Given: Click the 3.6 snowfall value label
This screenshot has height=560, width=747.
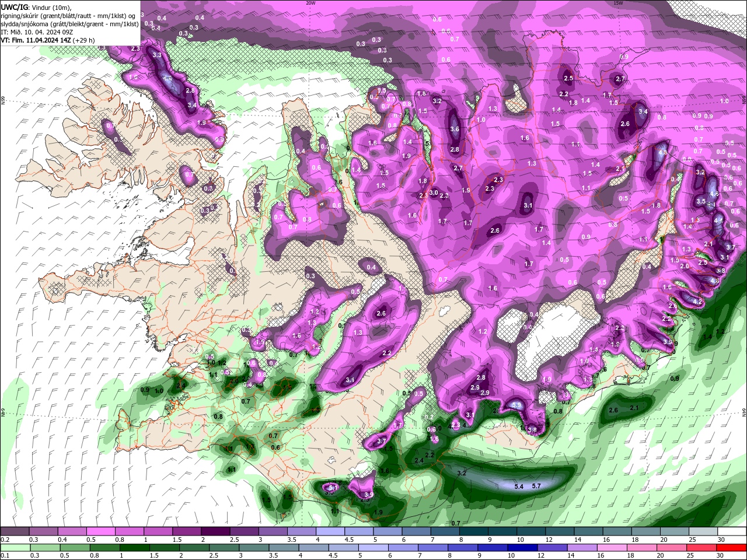Looking at the screenshot, I should click(455, 129).
